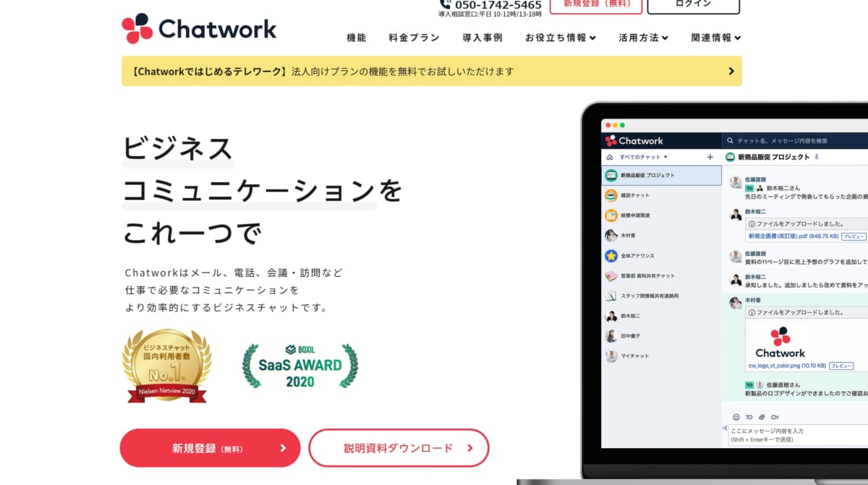868x485 pixels.
Task: Click the Chatwork logo image thumbnail in the chat
Action: coord(780,342)
